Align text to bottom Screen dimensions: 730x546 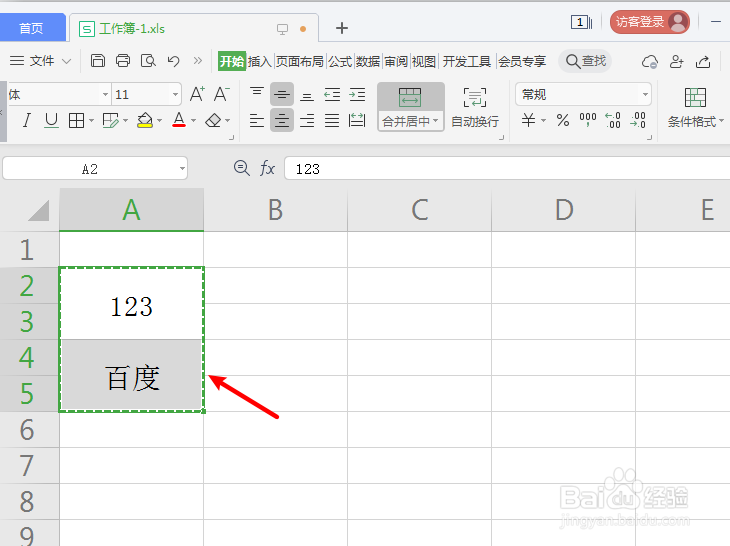[306, 94]
